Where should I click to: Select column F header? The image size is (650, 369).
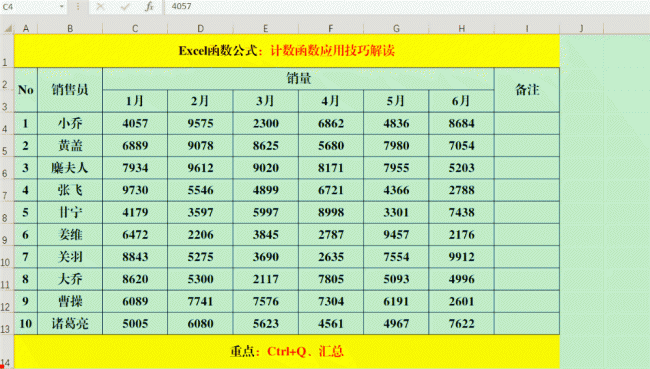pyautogui.click(x=331, y=29)
